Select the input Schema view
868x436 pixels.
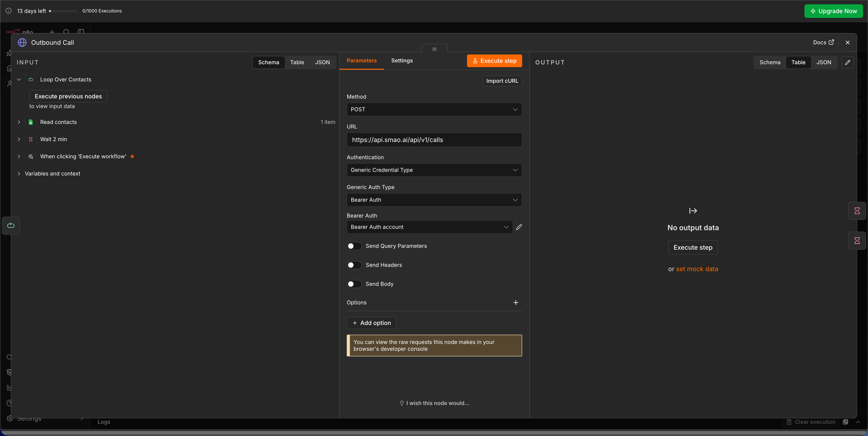[x=269, y=62]
